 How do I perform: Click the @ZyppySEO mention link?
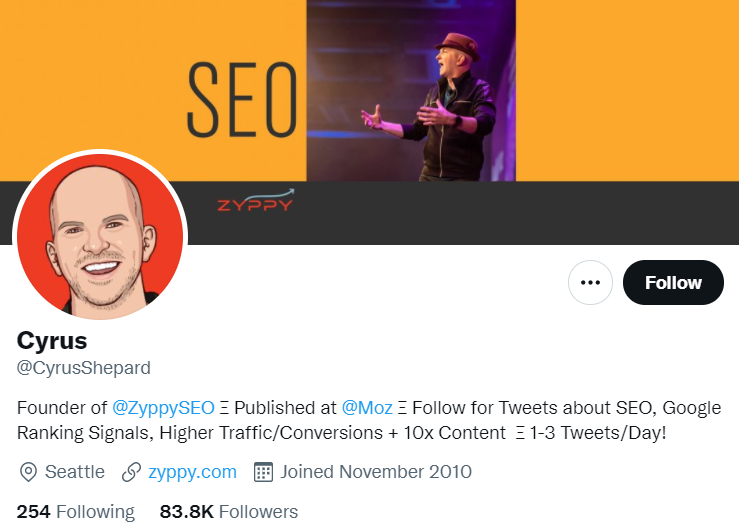point(164,408)
